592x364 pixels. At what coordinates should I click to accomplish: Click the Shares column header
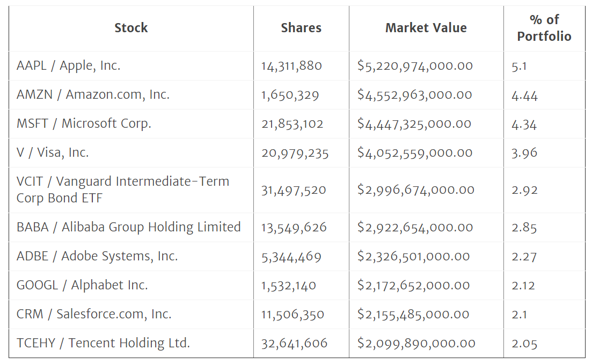(x=301, y=28)
